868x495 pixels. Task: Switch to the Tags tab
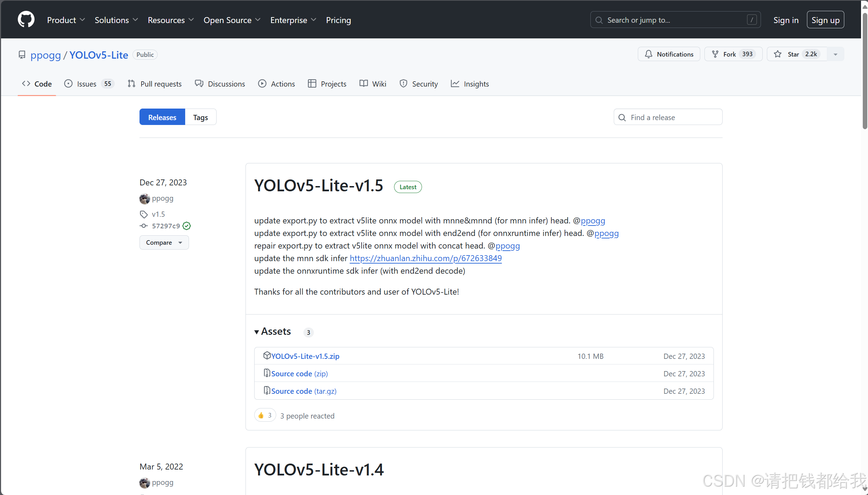tap(201, 117)
